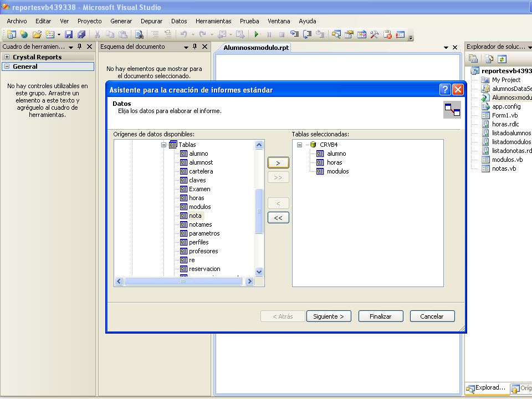The width and height of the screenshot is (532, 399).
Task: Click the add table '>' button
Action: coord(278,163)
